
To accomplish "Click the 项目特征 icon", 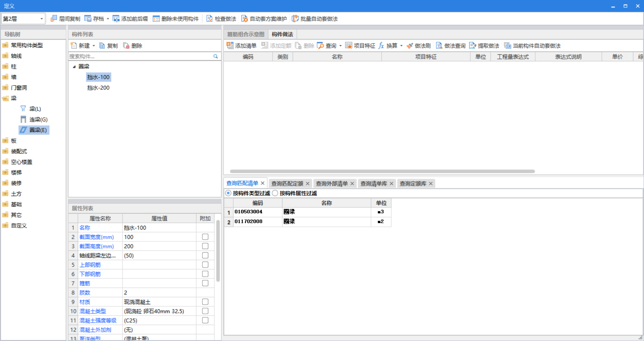I will tap(348, 46).
